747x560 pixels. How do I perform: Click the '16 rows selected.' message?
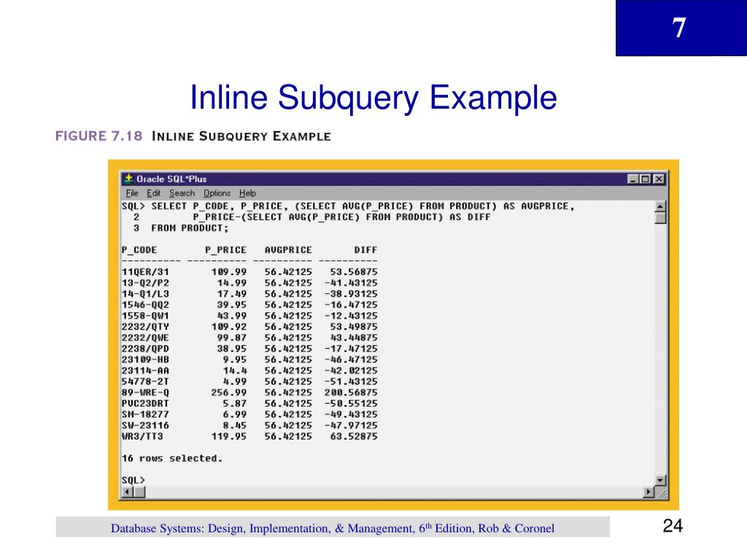click(172, 458)
